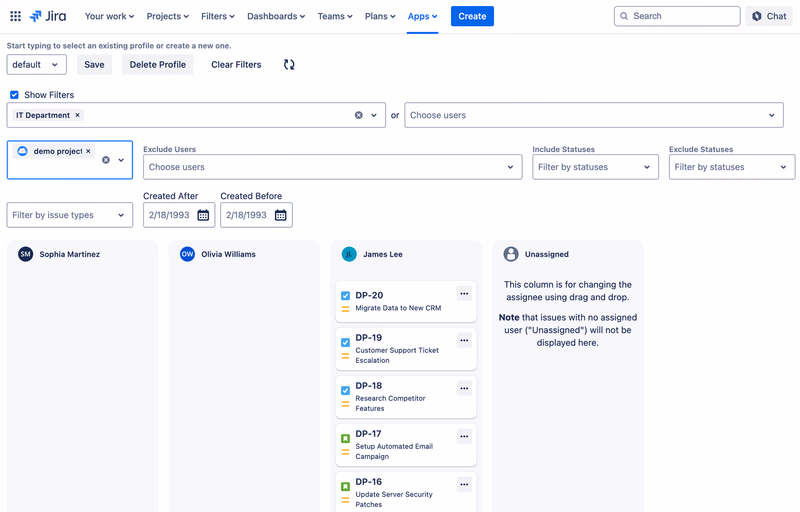
Task: Open more actions for DP-18
Action: 464,388
